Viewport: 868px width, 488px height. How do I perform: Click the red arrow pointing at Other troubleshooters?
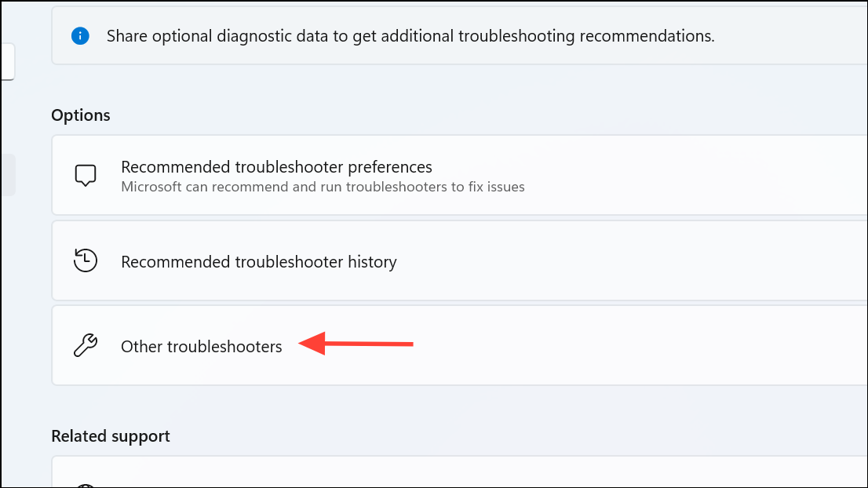point(356,344)
